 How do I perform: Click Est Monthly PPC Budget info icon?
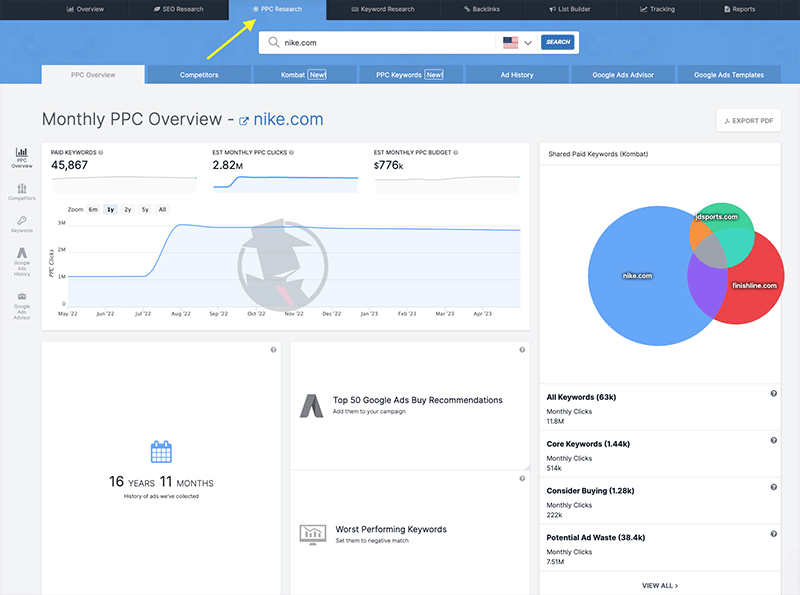456,153
